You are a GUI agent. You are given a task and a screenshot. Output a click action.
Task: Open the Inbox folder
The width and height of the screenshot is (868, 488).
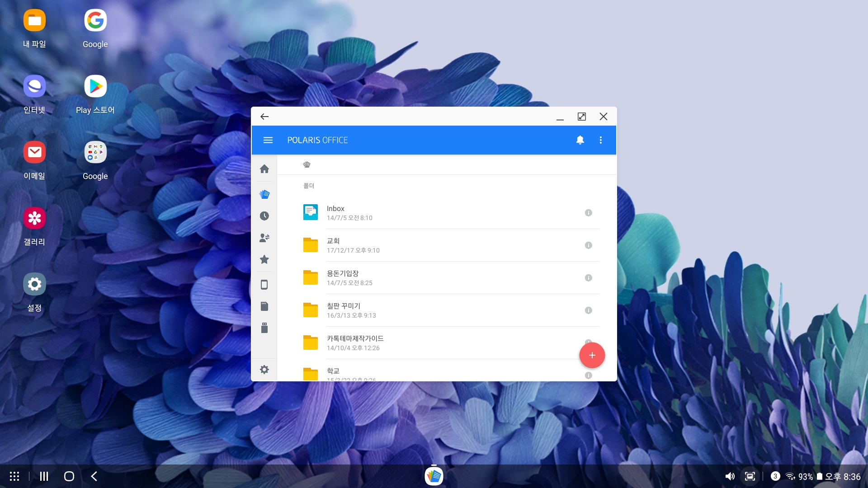(x=335, y=212)
